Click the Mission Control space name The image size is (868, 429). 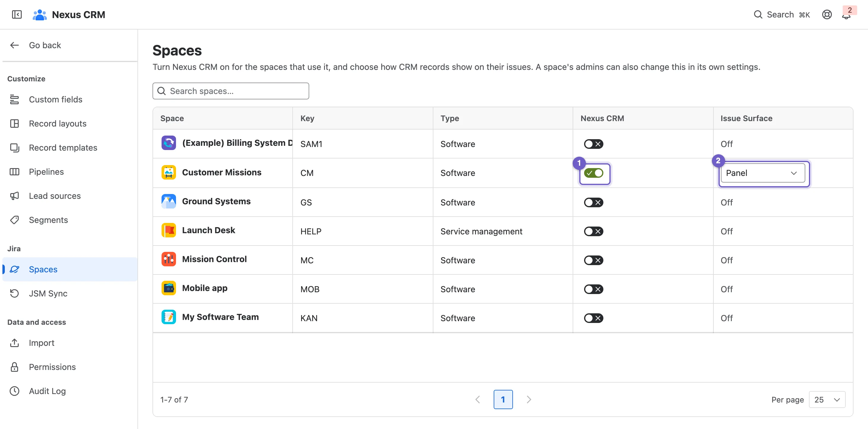[214, 259]
